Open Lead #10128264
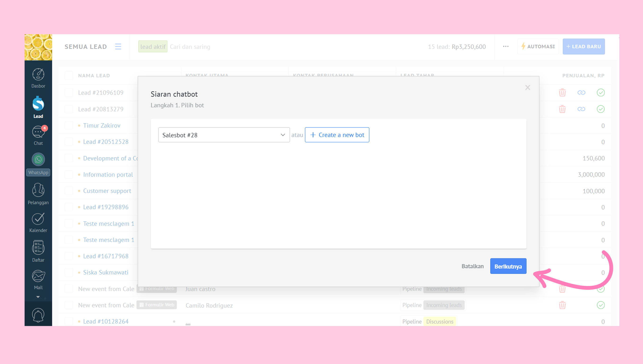The height and width of the screenshot is (364, 643). tap(105, 321)
